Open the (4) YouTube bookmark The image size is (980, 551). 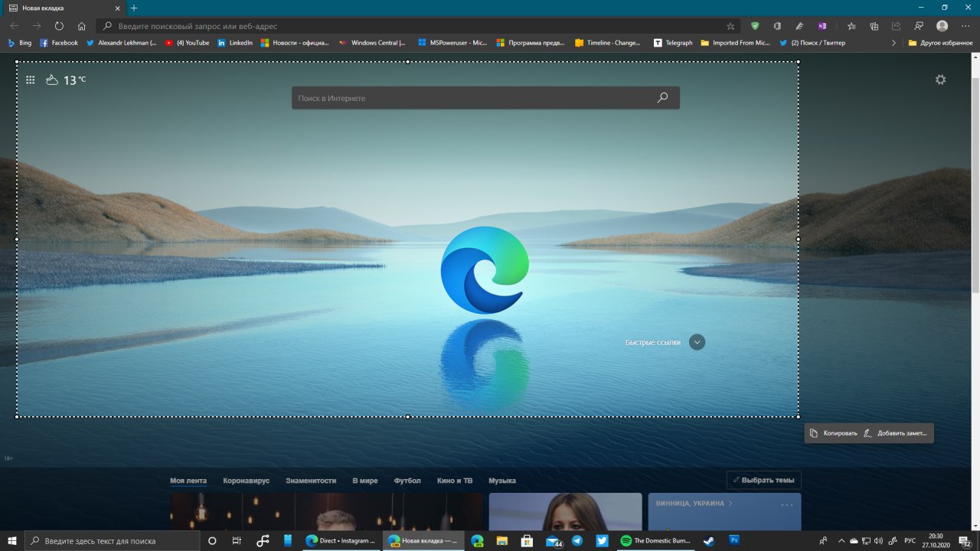coord(187,43)
